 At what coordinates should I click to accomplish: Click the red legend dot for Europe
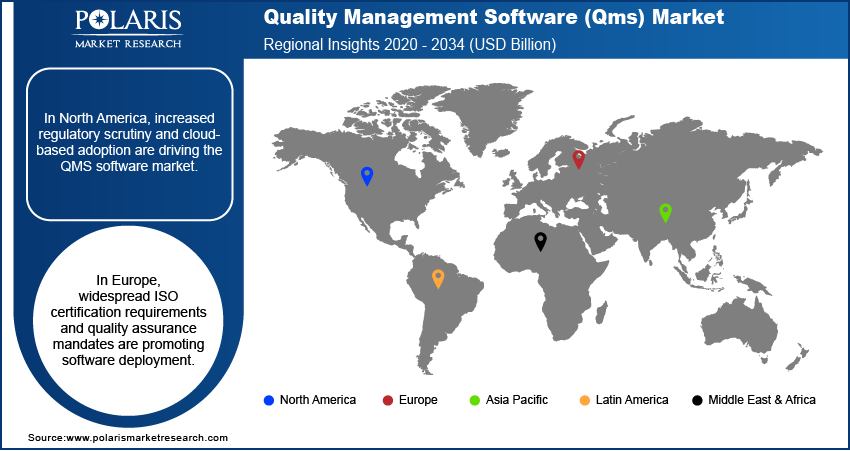coord(386,400)
